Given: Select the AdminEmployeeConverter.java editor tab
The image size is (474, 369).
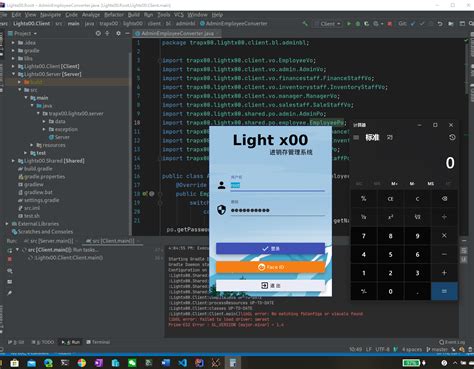Looking at the screenshot, I should tap(177, 33).
